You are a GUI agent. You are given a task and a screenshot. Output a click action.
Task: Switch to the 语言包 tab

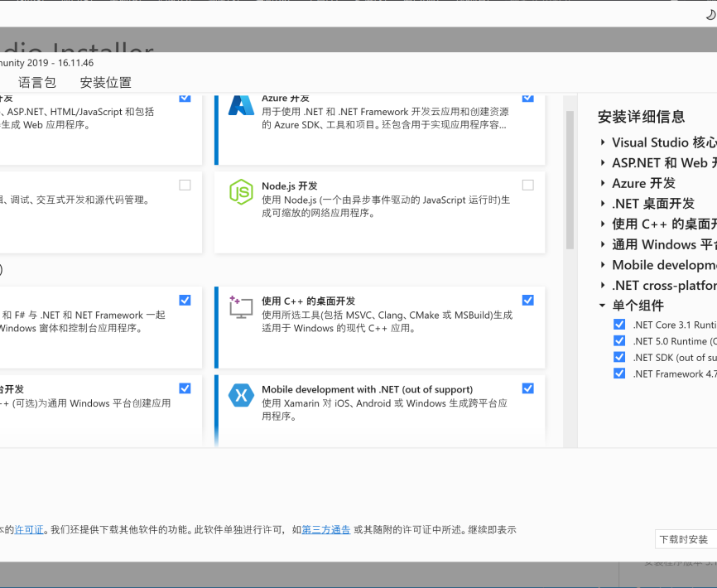37,82
